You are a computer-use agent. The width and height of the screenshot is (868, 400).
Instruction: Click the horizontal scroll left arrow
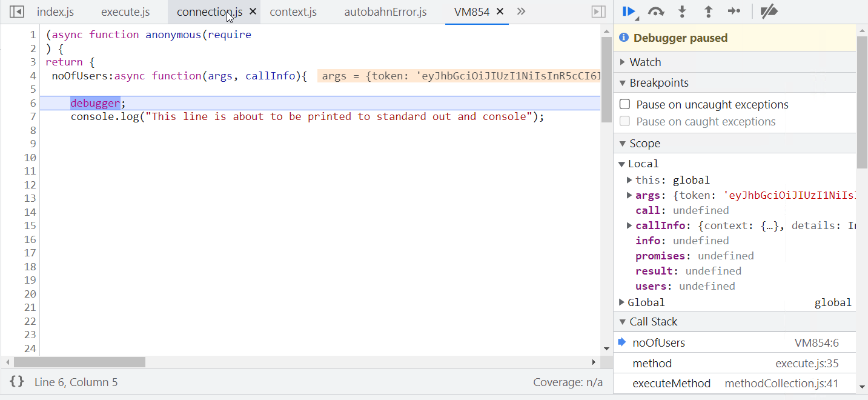[7, 362]
